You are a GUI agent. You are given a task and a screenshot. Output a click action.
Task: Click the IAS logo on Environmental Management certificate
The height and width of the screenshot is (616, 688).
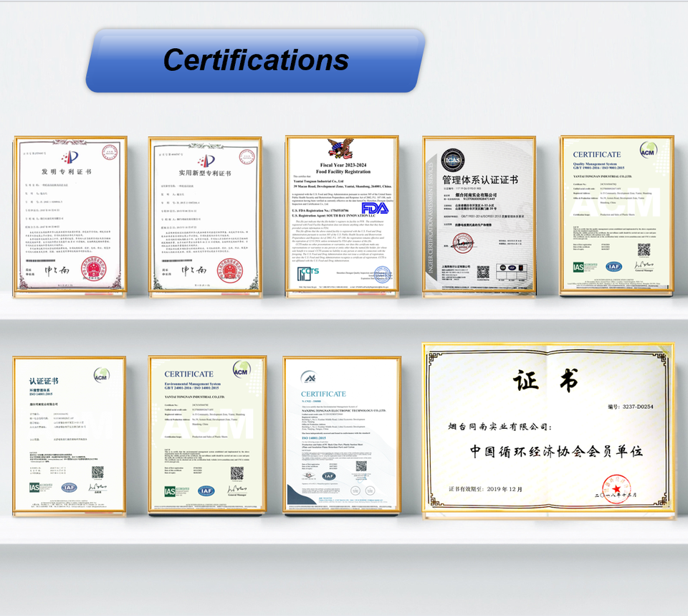[177, 491]
